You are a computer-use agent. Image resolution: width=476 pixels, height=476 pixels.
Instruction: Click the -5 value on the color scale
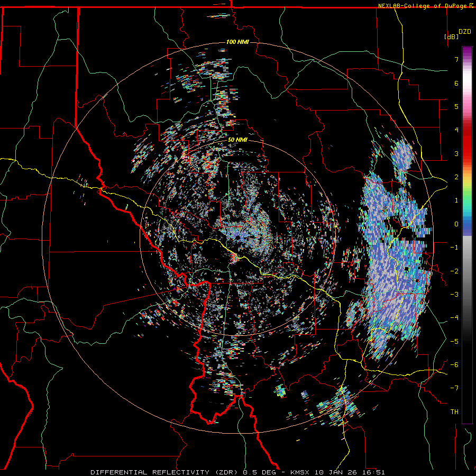(454, 342)
